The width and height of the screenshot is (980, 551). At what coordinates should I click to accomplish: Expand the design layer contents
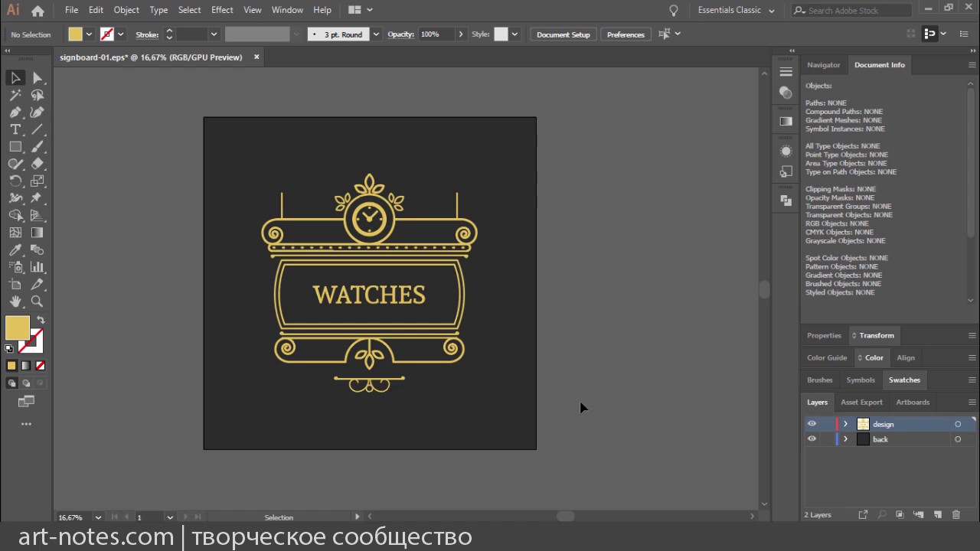click(x=845, y=424)
